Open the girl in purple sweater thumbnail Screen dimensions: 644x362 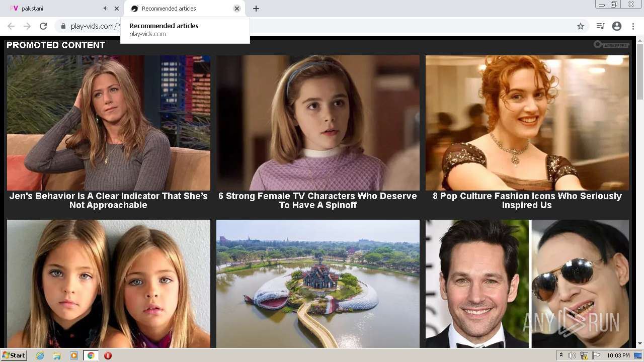coord(318,123)
